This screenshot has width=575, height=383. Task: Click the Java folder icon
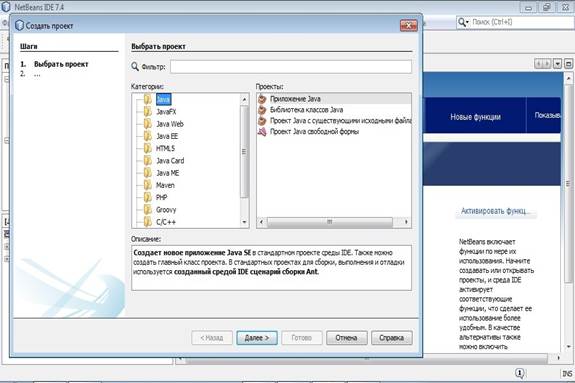click(x=148, y=99)
